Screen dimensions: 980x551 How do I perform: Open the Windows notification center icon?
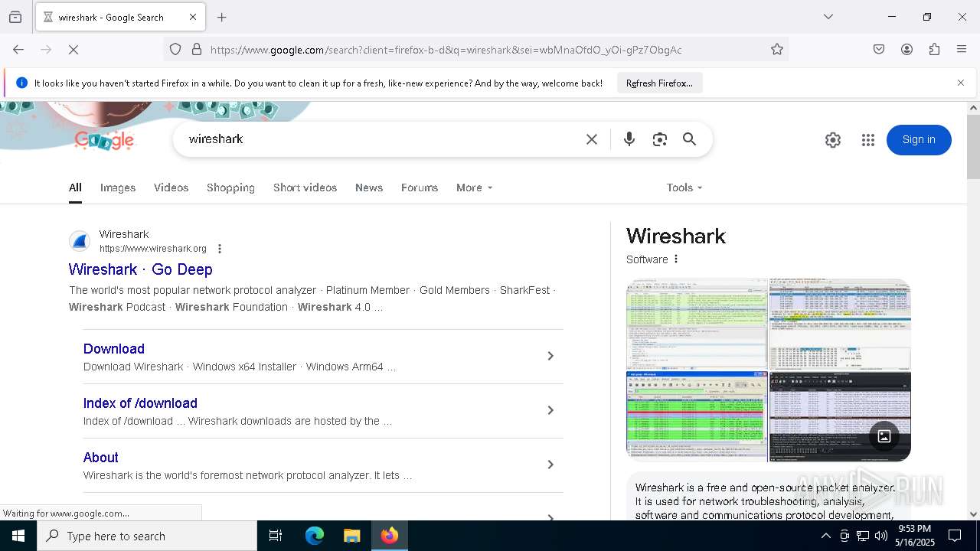click(x=955, y=536)
